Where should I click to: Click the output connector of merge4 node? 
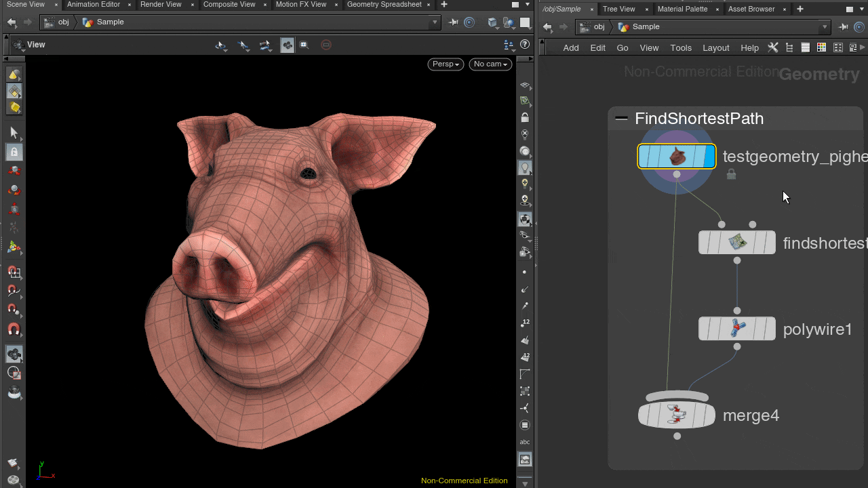click(677, 436)
